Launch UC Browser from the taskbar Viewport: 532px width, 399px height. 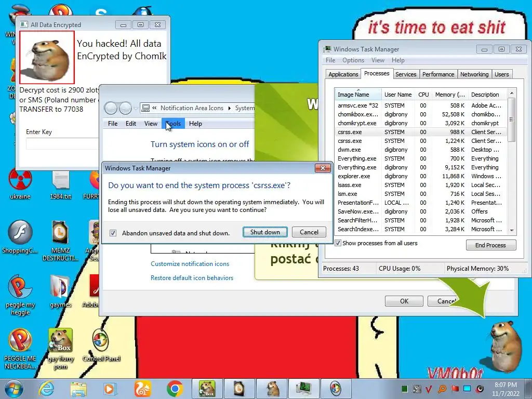pyautogui.click(x=142, y=389)
